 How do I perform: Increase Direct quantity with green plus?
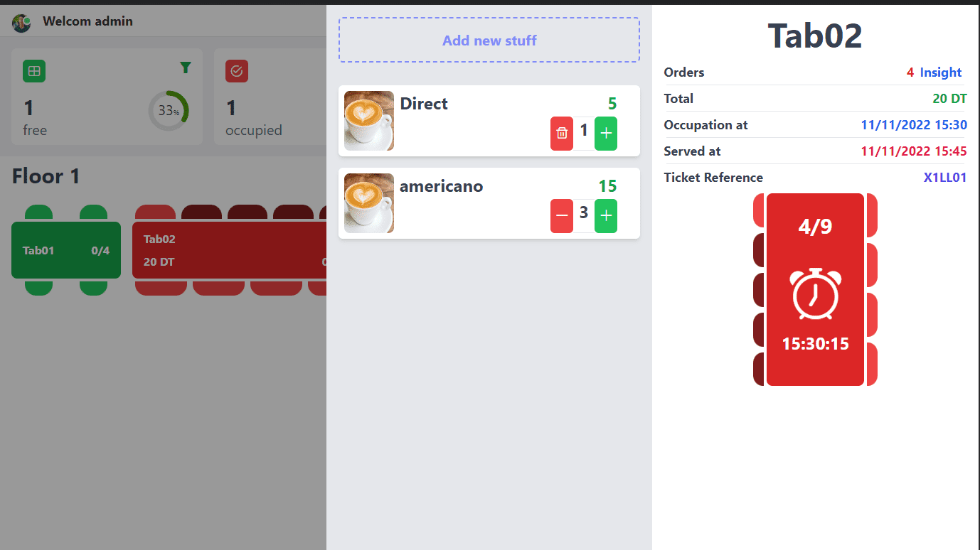pos(606,134)
